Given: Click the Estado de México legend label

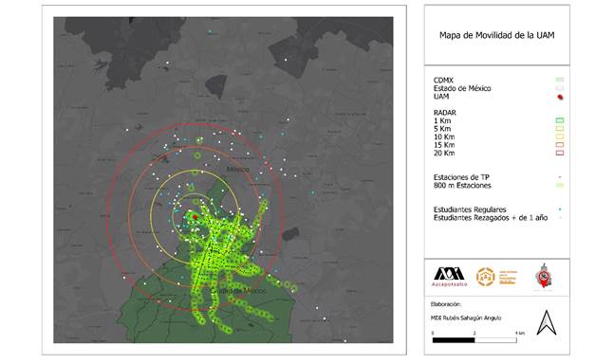Looking at the screenshot, I should pos(462,88).
